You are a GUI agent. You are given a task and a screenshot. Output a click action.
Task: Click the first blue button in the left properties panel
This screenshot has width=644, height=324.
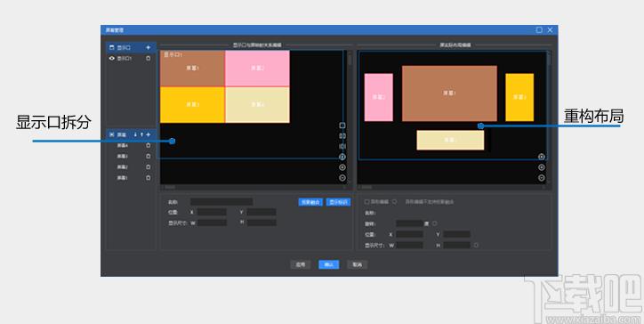(x=310, y=202)
